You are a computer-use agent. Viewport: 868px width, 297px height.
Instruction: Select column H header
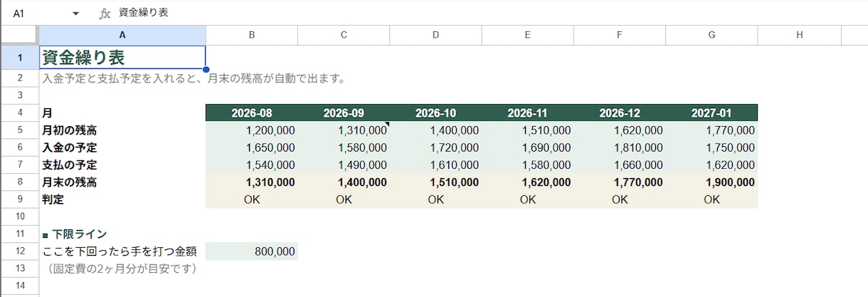pyautogui.click(x=799, y=35)
